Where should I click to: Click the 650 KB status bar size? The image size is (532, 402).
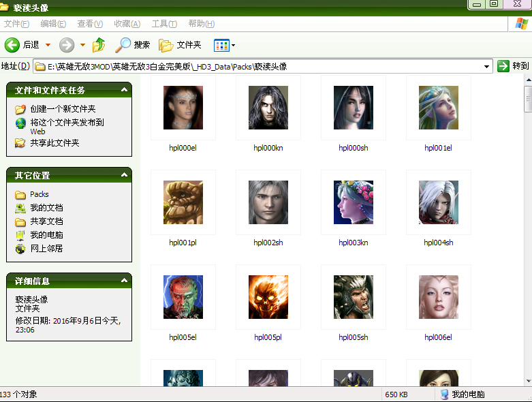[x=396, y=395]
